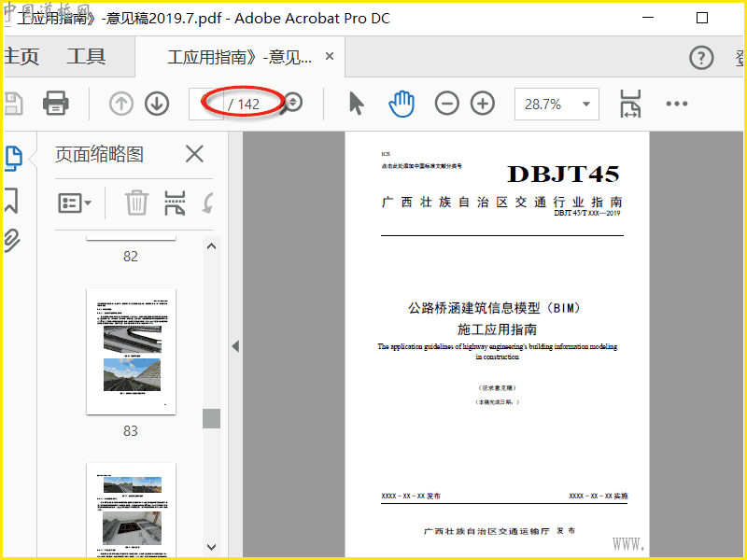Delete page with the trash icon
The width and height of the screenshot is (747, 560).
(x=136, y=203)
